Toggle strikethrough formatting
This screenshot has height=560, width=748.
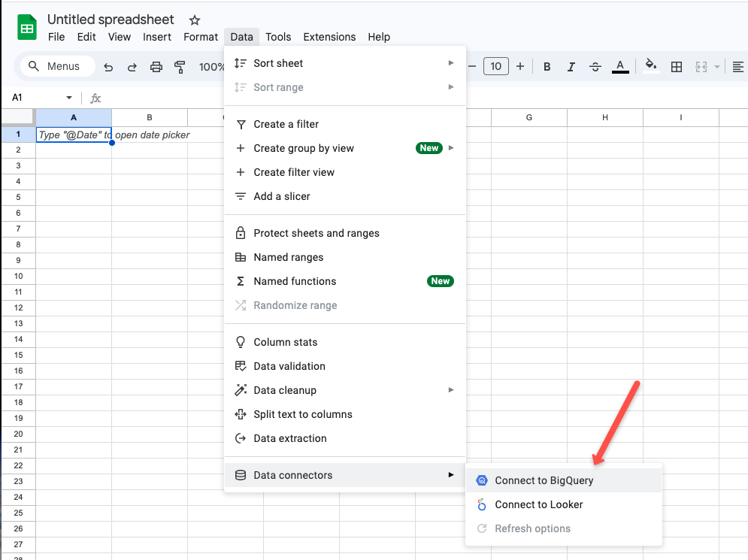tap(595, 67)
